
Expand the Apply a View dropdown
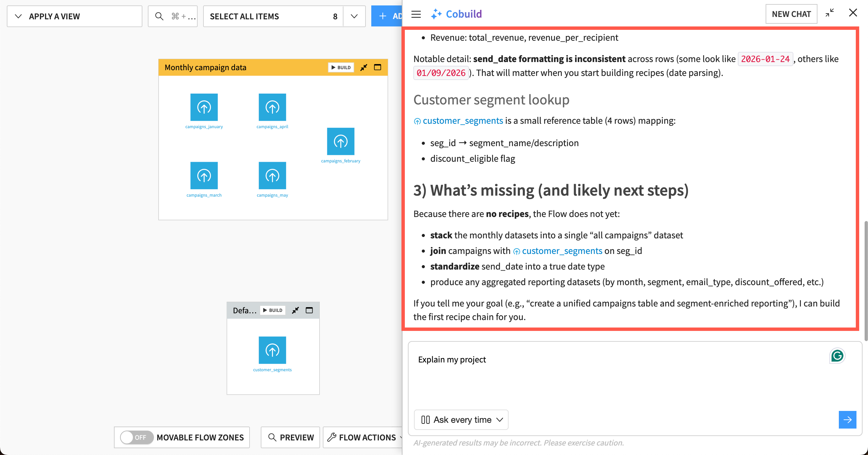[x=75, y=16]
